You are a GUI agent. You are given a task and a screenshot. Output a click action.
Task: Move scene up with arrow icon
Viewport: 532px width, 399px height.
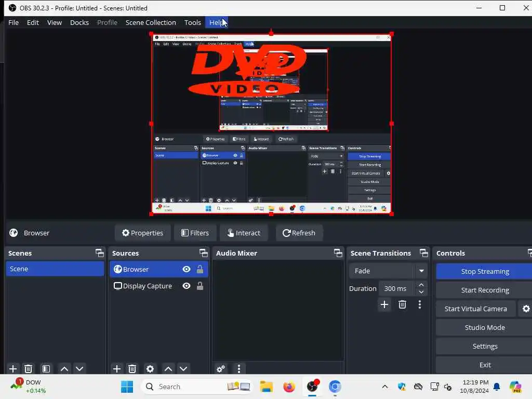pyautogui.click(x=64, y=368)
